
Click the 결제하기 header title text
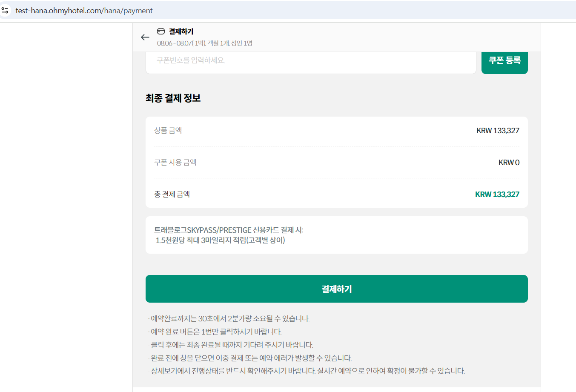tap(181, 31)
